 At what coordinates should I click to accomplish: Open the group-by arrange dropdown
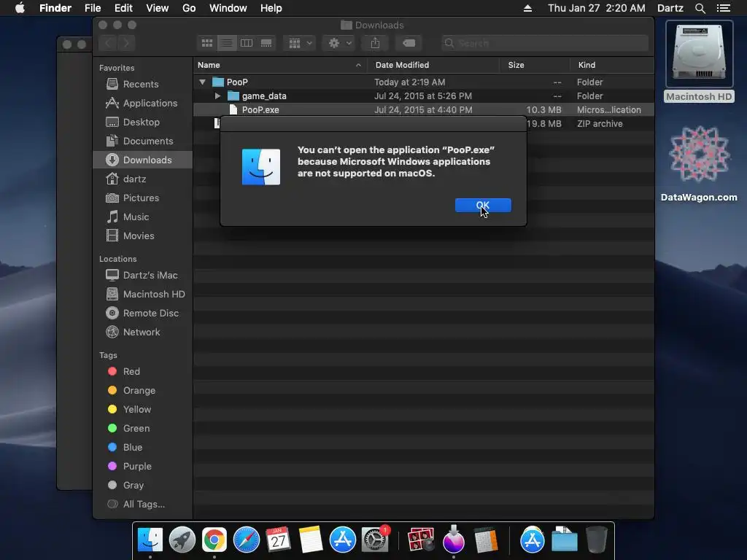click(x=300, y=43)
